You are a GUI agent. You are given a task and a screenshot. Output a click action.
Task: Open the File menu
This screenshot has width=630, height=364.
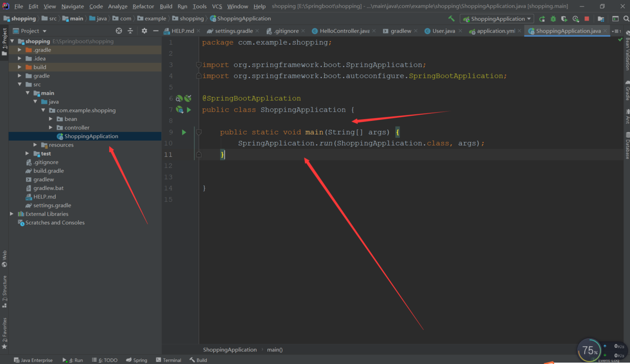19,6
